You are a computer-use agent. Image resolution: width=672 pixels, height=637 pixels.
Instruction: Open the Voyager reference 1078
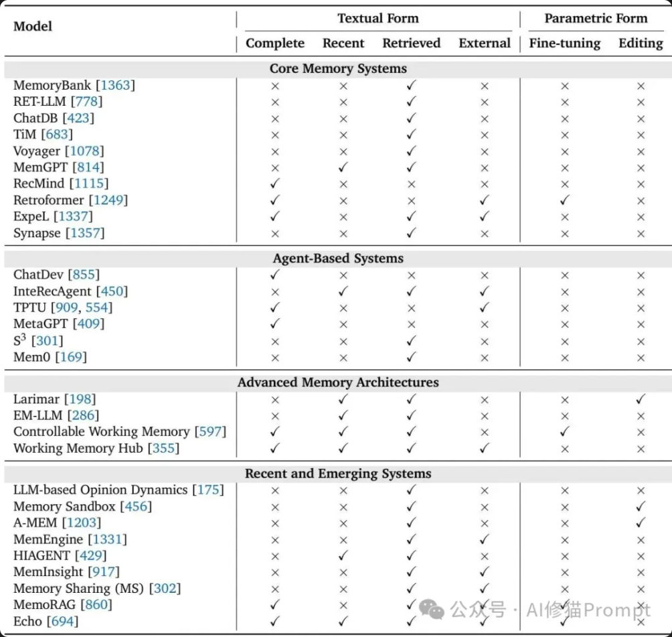[x=87, y=151]
